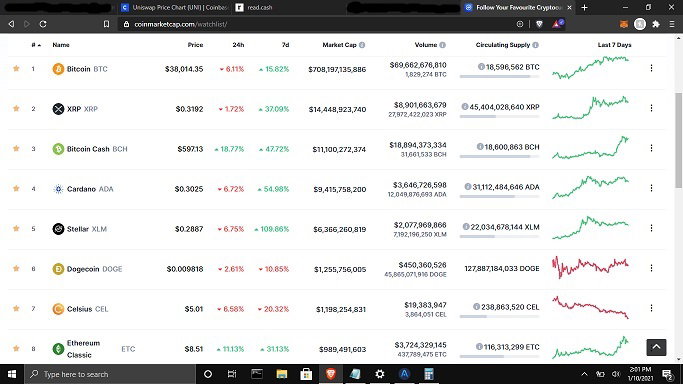Viewport: 683px width, 384px height.
Task: Reload the page with the refresh icon
Action: (43, 24)
